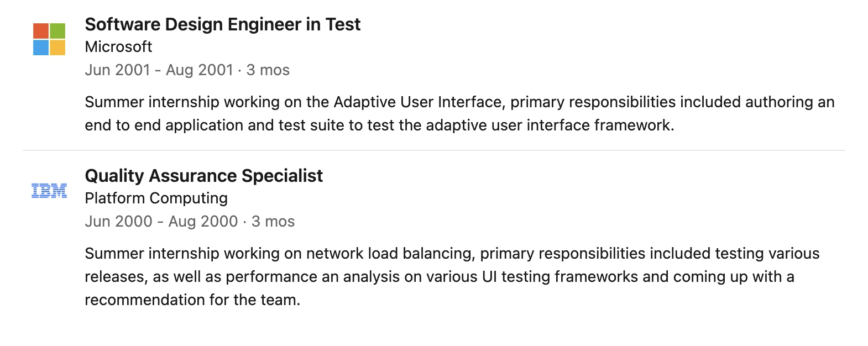Visit the Platform Computing company name
The image size is (868, 346).
pyautogui.click(x=156, y=198)
